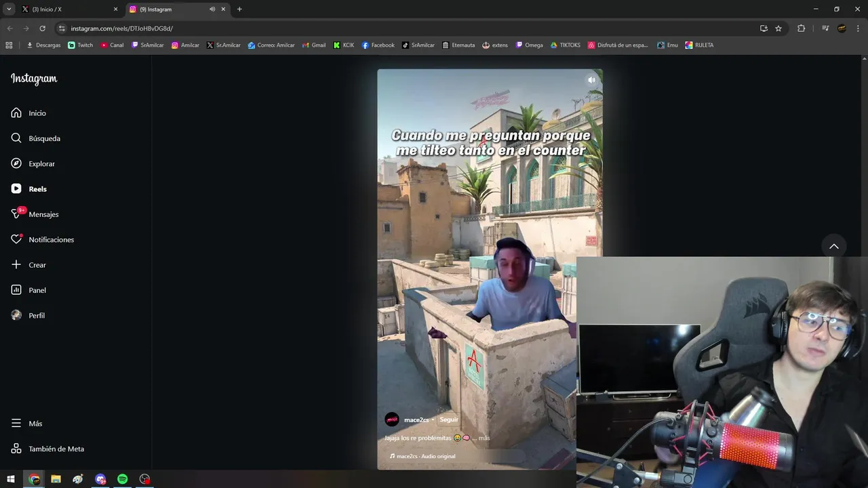Open Disfrutá de un espa... bookmark

pos(618,45)
